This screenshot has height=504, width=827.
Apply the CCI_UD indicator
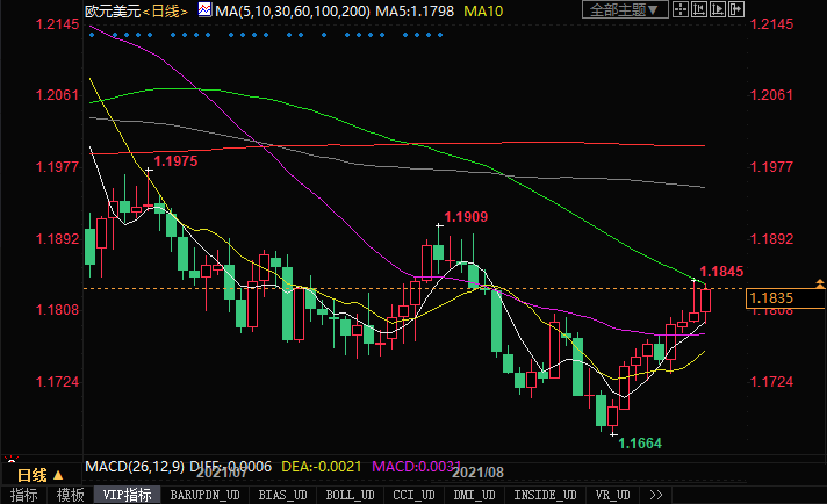[413, 495]
